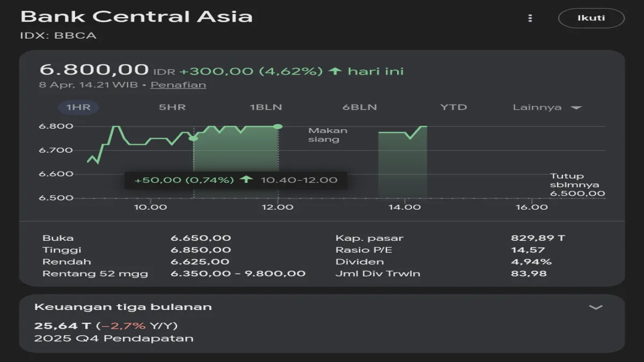Screen dimensions: 644x362
Task: Select the 1HR time range tab
Action: (78, 107)
